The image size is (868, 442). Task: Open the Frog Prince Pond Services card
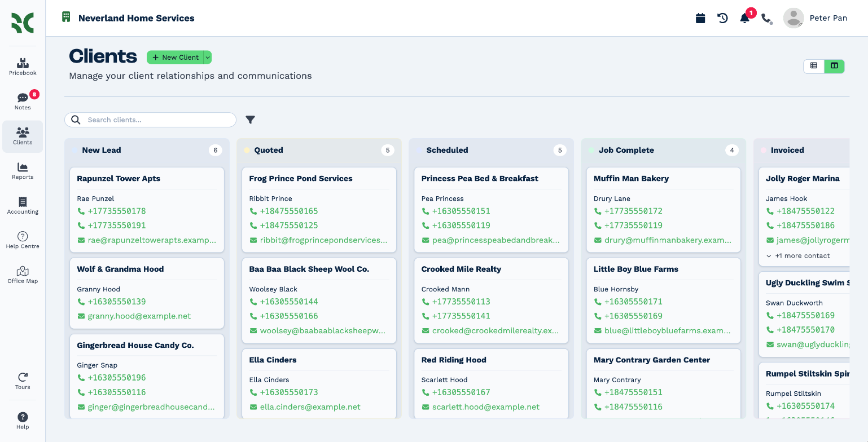[x=319, y=210]
